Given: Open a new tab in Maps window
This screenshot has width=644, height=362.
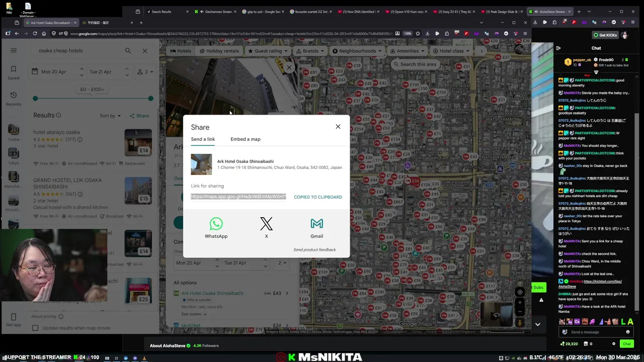Looking at the screenshot, I should (x=141, y=23).
